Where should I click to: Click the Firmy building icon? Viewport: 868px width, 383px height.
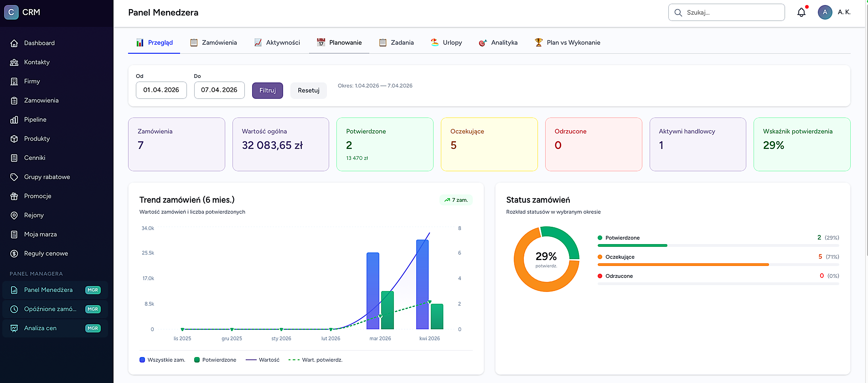[14, 82]
